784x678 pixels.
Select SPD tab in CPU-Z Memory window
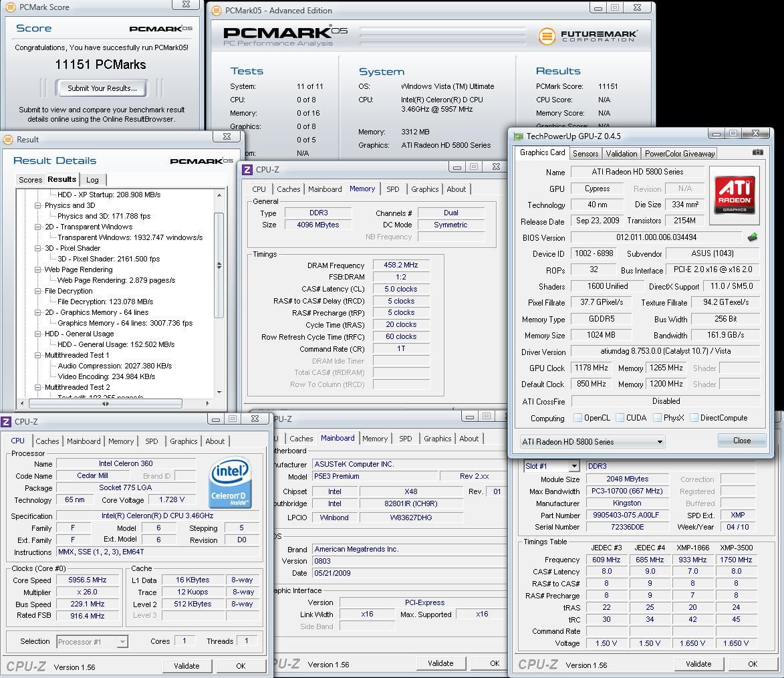[x=393, y=189]
